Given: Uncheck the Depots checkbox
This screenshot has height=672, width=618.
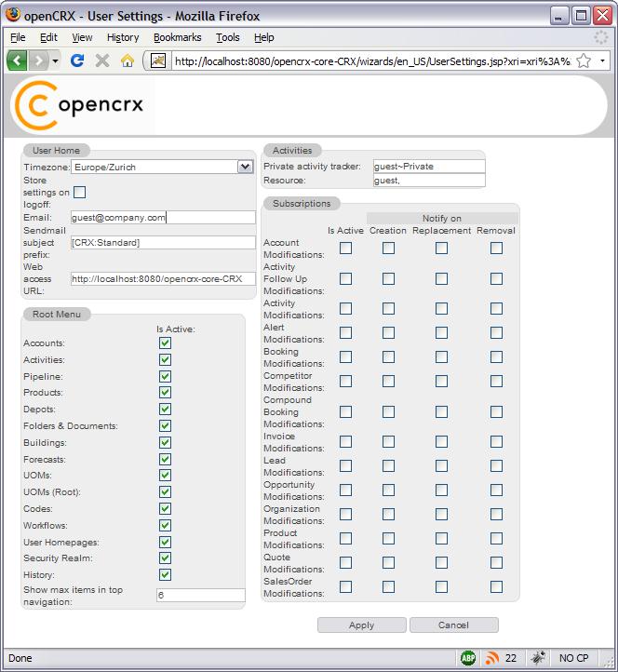Looking at the screenshot, I should point(165,409).
